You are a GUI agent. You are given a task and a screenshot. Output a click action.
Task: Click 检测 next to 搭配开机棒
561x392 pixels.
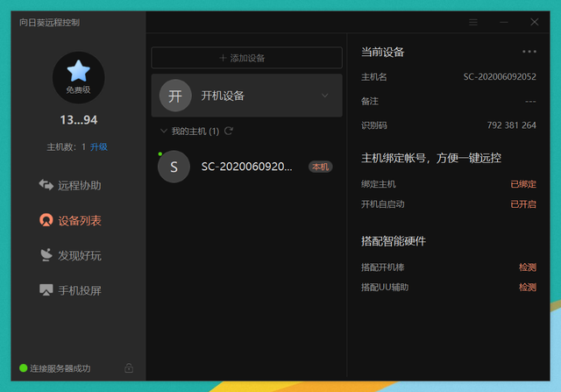(x=528, y=267)
